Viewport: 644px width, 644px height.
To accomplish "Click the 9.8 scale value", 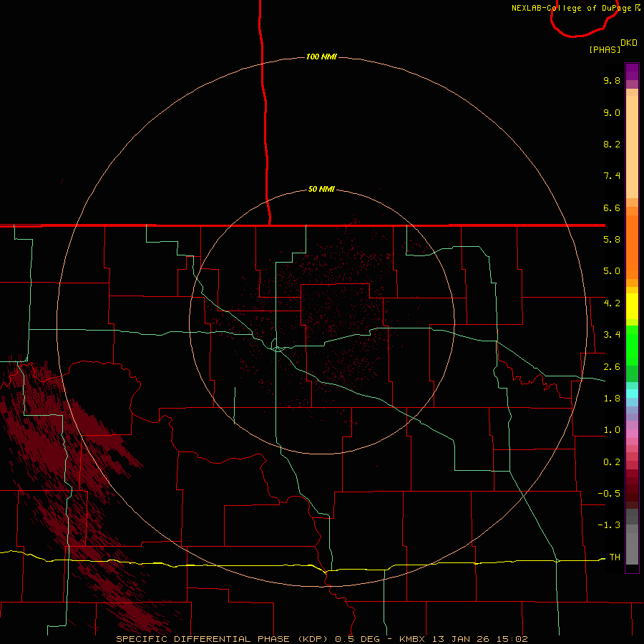I will point(612,80).
